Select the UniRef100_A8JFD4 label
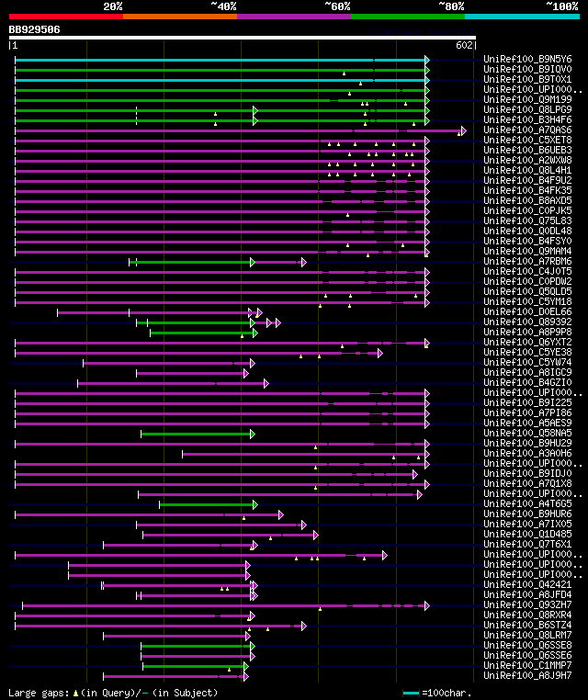The image size is (588, 700). click(527, 594)
